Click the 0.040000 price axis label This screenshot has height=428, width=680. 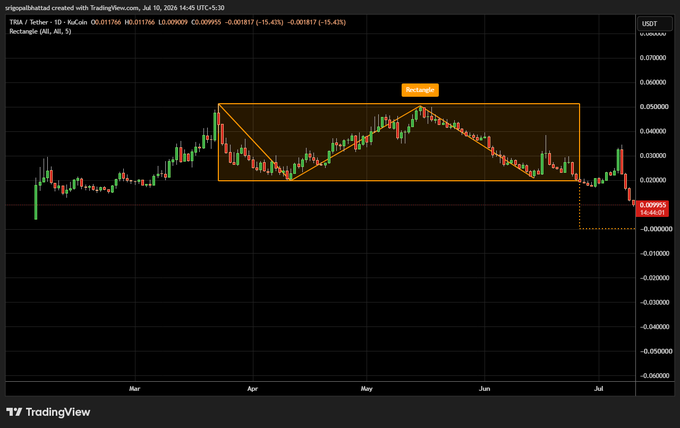(x=653, y=131)
